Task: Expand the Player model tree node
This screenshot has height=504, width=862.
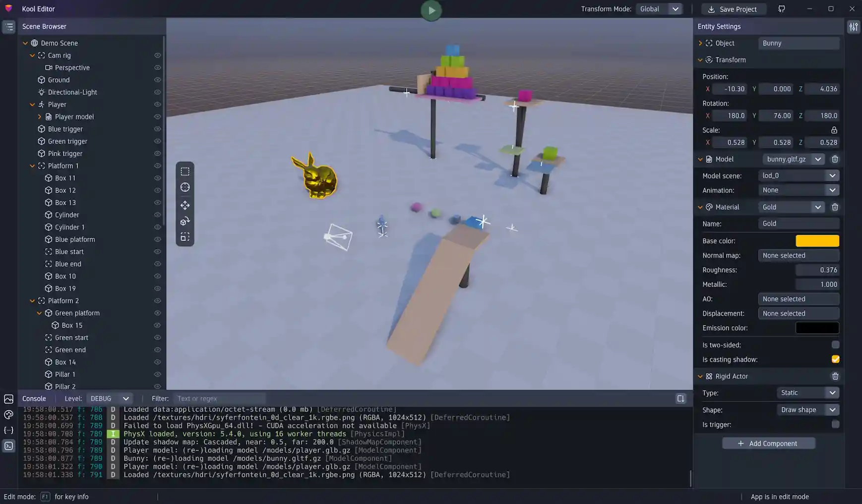Action: [39, 117]
